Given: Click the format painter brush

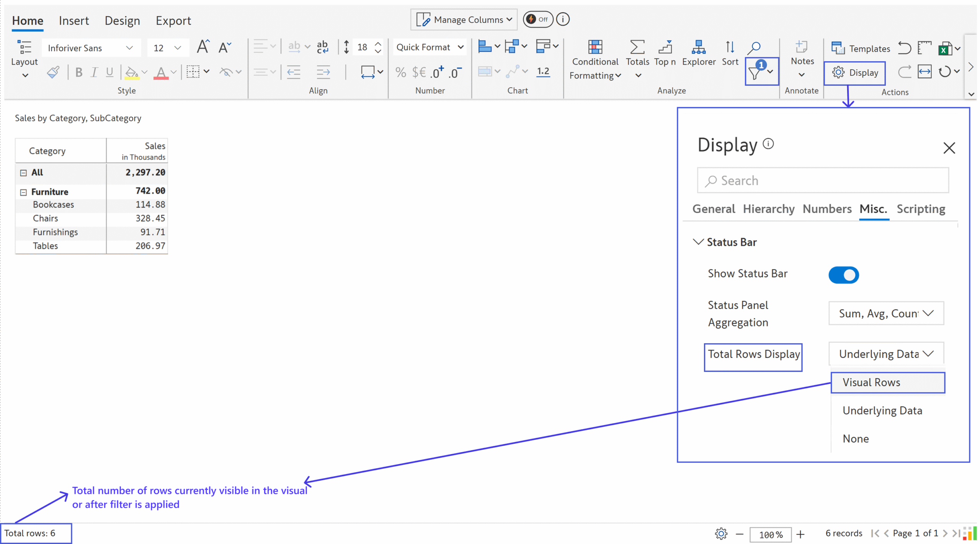Looking at the screenshot, I should tap(53, 72).
